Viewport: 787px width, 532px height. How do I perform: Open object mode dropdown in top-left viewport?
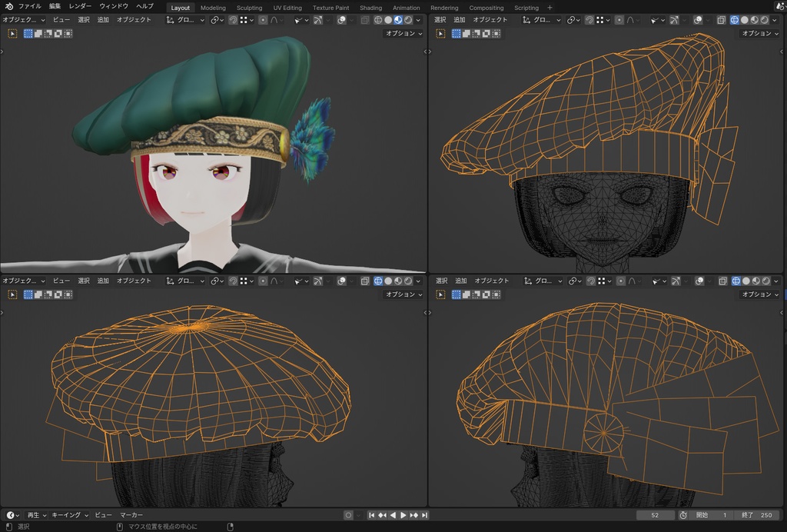point(24,20)
